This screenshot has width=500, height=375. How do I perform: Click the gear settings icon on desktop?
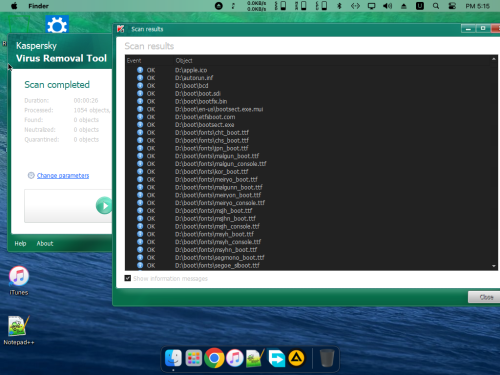point(57,24)
